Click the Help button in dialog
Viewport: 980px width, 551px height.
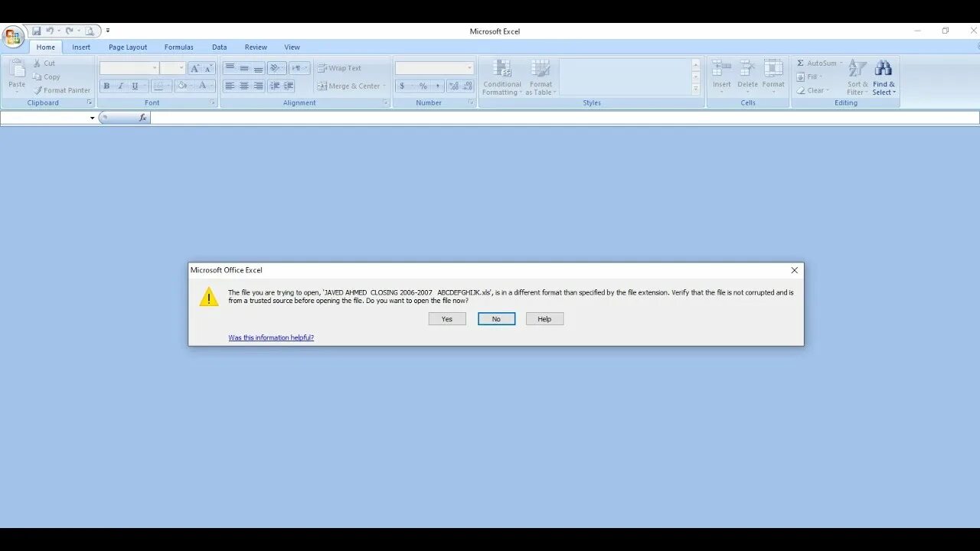tap(544, 319)
